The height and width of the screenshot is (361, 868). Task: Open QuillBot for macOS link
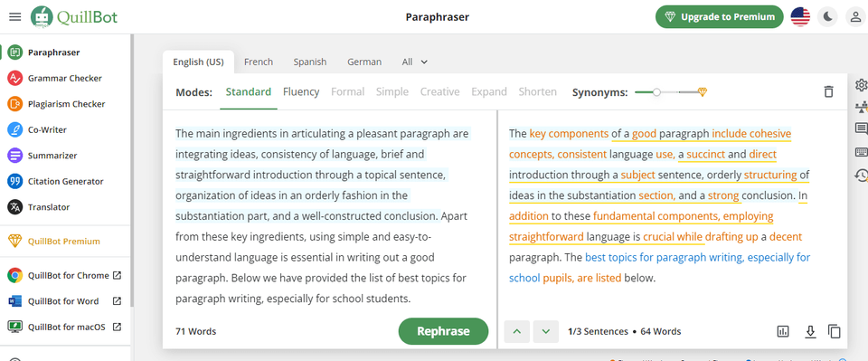pos(66,327)
